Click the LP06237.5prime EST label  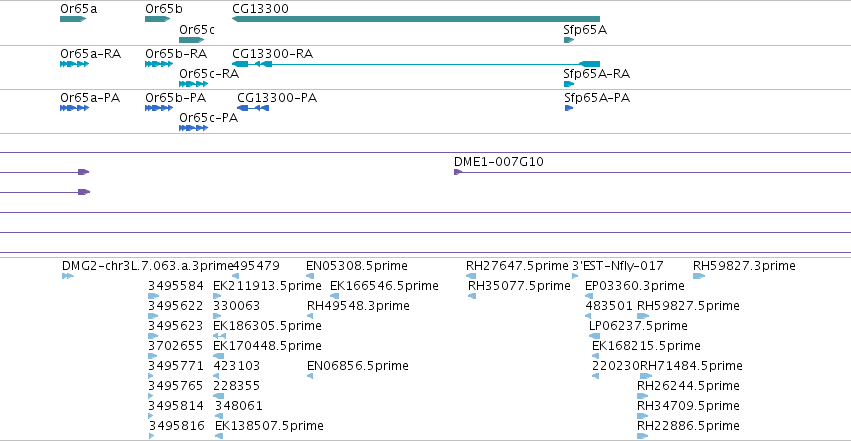(x=638, y=326)
